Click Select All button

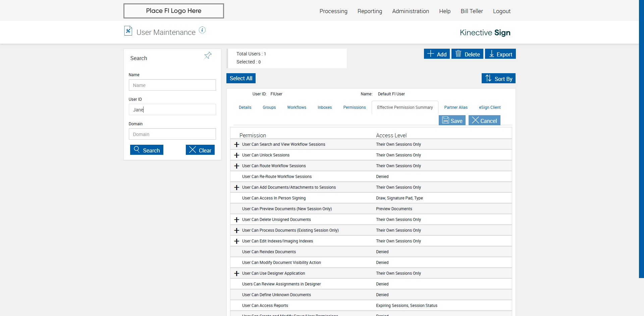[x=241, y=78]
